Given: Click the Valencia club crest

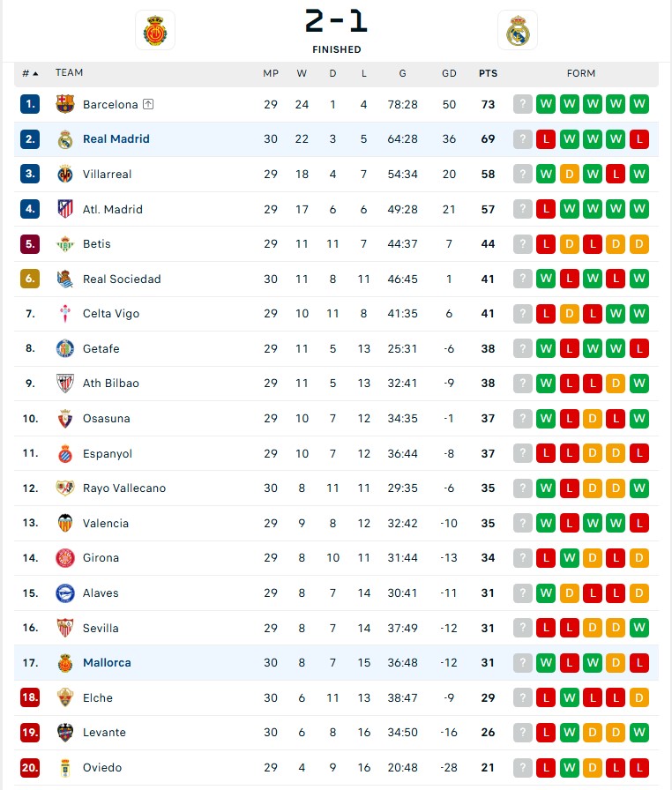Looking at the screenshot, I should click(x=65, y=523).
